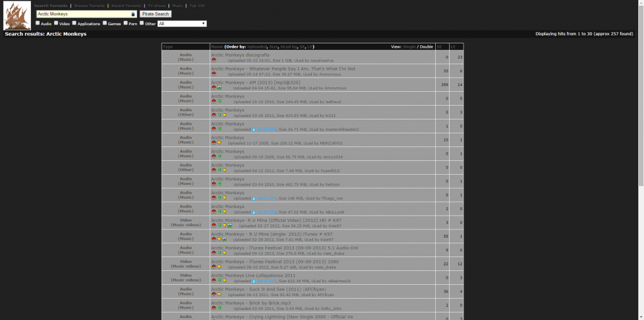The width and height of the screenshot is (644, 320).
Task: Click the Pirate Search button
Action: point(156,14)
